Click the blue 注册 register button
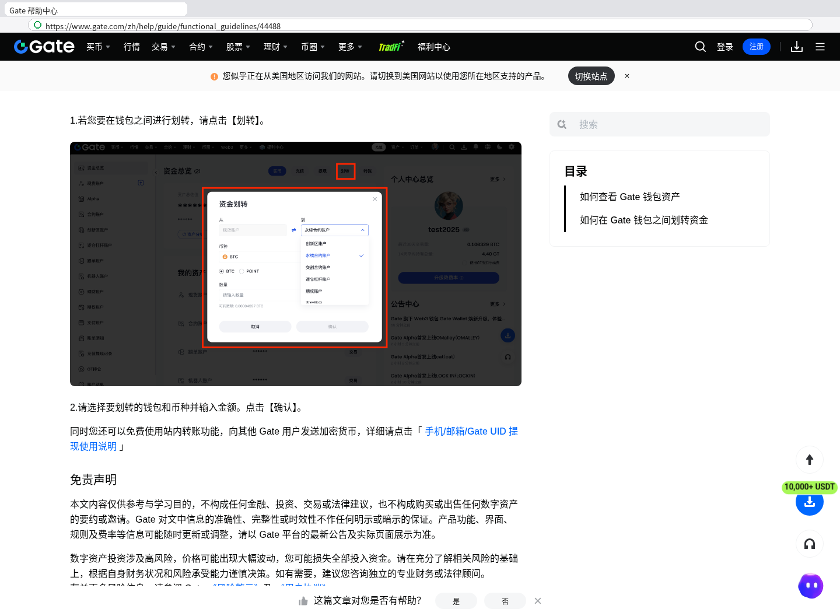This screenshot has height=616, width=840. [x=757, y=47]
